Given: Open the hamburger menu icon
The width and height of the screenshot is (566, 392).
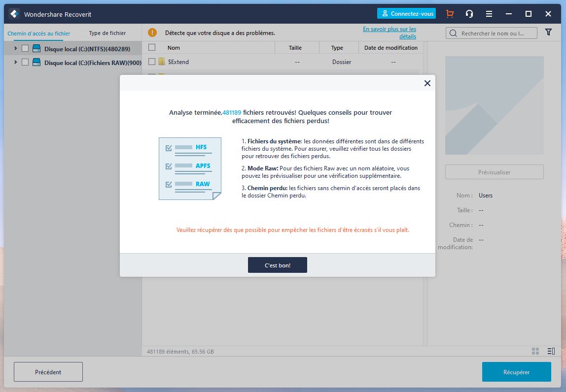Looking at the screenshot, I should (x=489, y=14).
